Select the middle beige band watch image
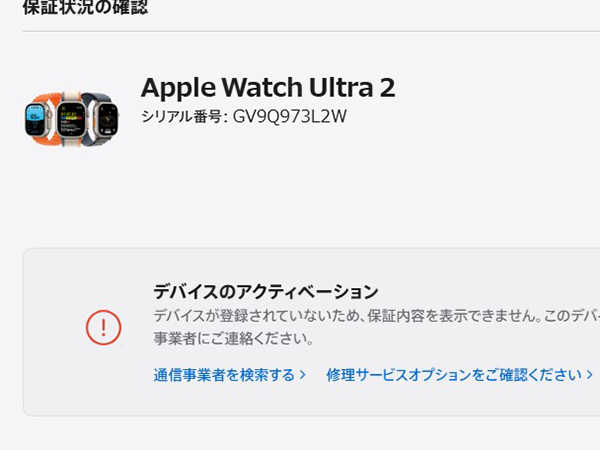The image size is (600, 450). click(x=72, y=119)
